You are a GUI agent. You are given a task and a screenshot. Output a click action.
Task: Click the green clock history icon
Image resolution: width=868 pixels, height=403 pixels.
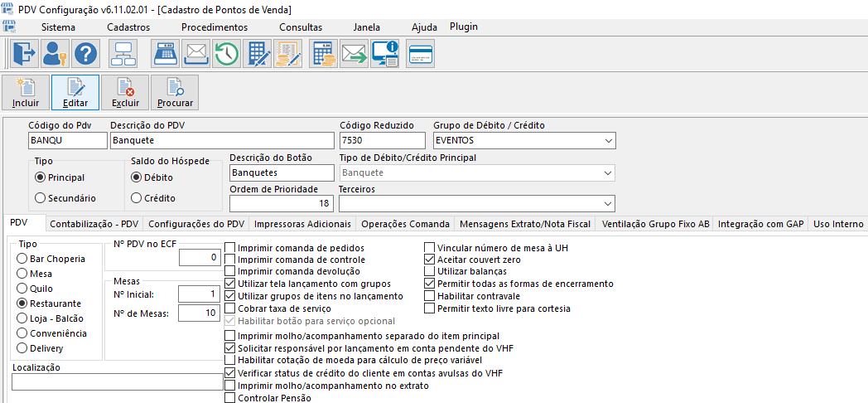[226, 54]
